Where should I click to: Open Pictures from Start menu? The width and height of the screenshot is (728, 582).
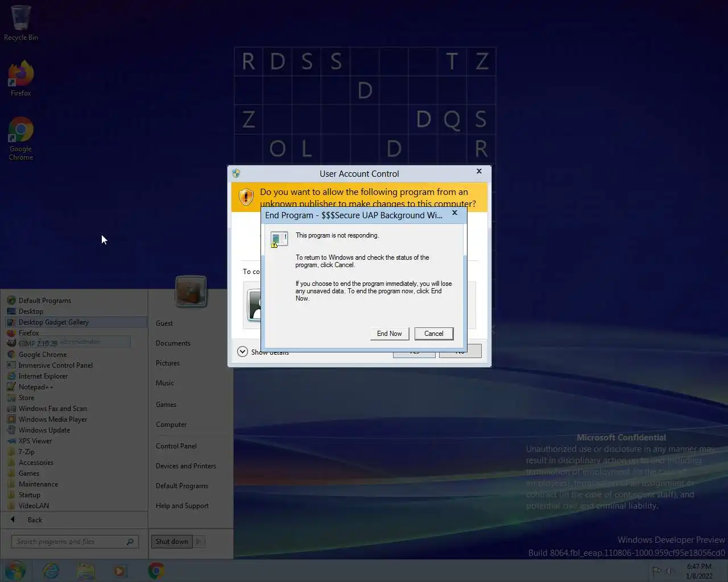point(168,363)
